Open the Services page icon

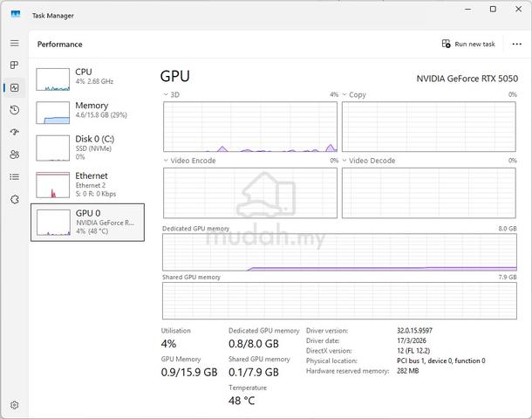[x=14, y=199]
